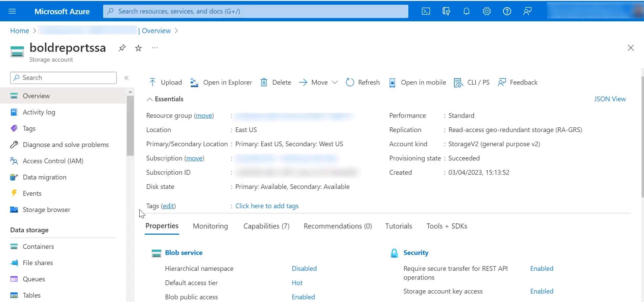Open File shares
644x302 pixels.
[38, 263]
